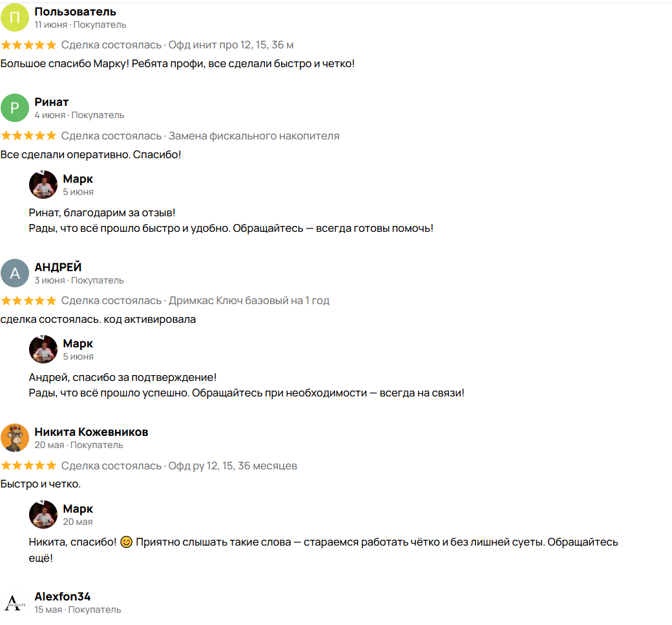
Task: Open reviewer name Пользователь
Action: coord(76,12)
